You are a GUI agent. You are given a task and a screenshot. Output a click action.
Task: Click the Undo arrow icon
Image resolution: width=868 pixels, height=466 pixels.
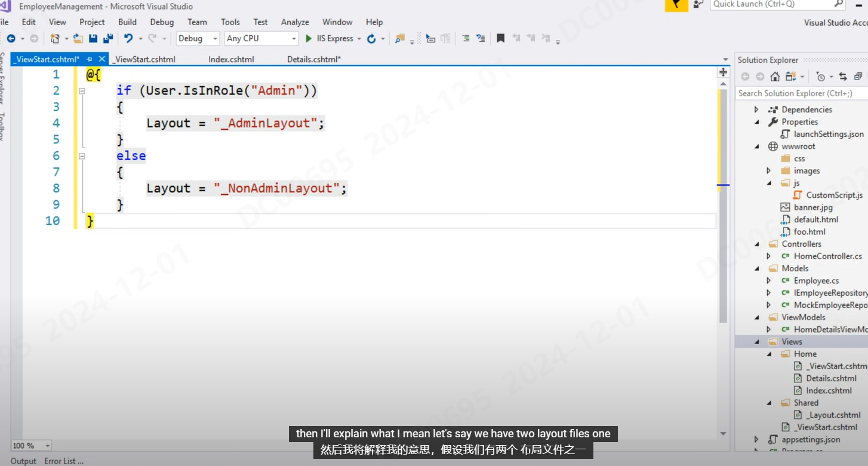click(128, 38)
